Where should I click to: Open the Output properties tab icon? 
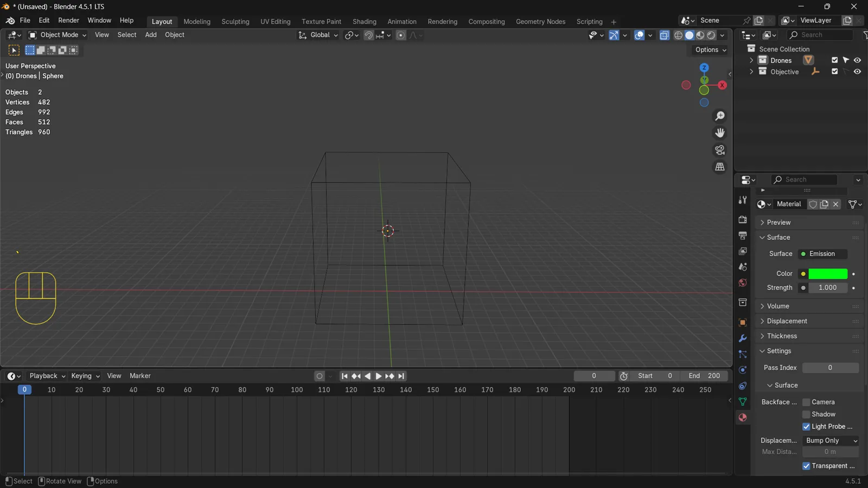pos(743,235)
